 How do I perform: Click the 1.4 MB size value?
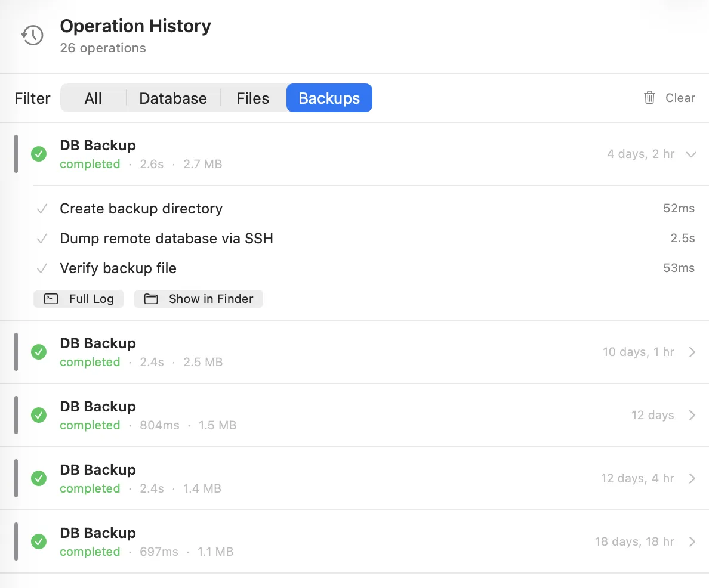coord(202,488)
